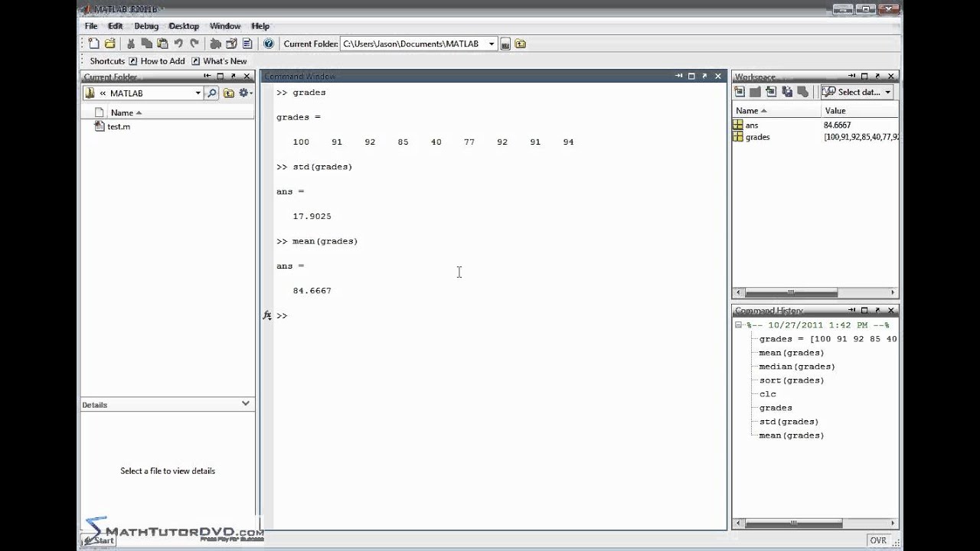This screenshot has height=551, width=980.
Task: Open the Select data to plot dropdown
Action: (857, 92)
